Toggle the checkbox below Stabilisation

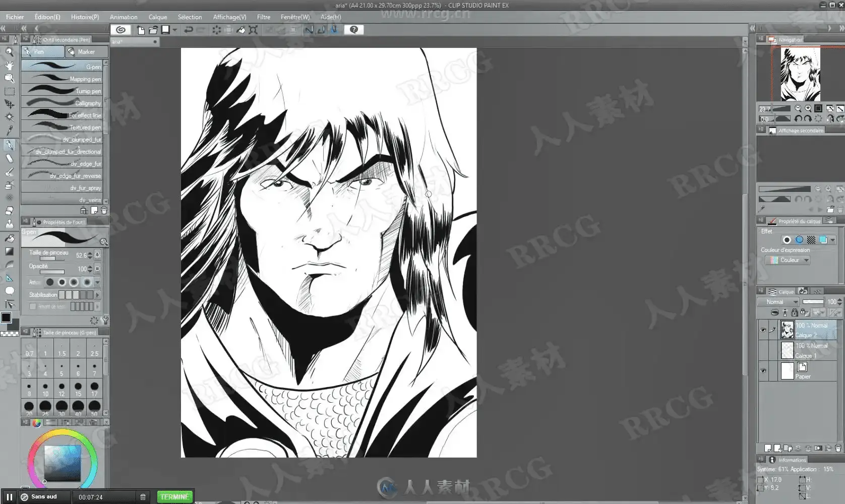(x=33, y=306)
